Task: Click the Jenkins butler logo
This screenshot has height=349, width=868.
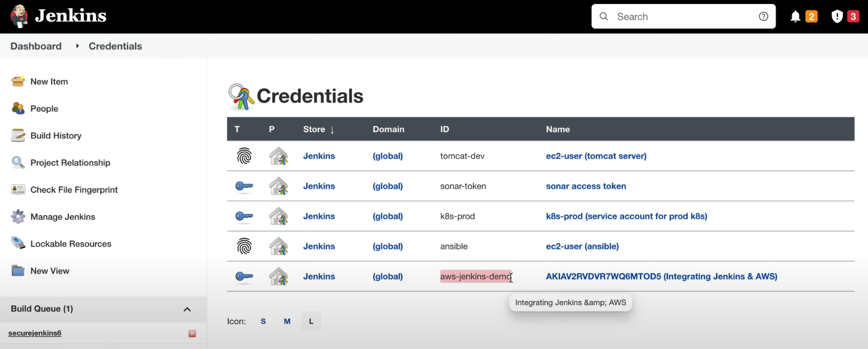Action: click(19, 16)
